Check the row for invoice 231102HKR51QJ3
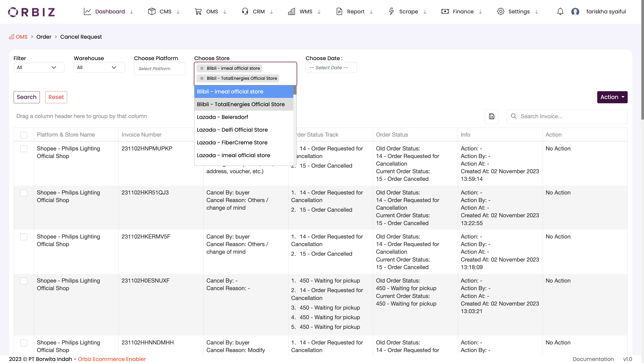The height and width of the screenshot is (363, 644). click(24, 193)
